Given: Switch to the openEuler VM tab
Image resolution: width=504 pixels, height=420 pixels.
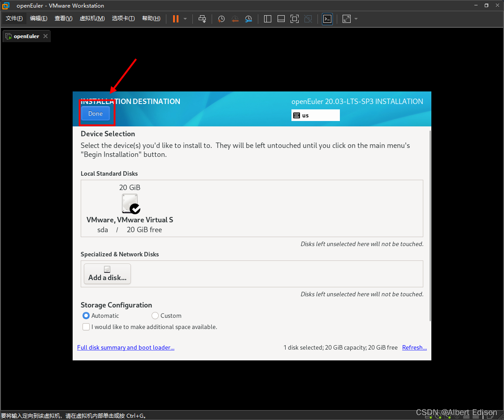Looking at the screenshot, I should 26,36.
